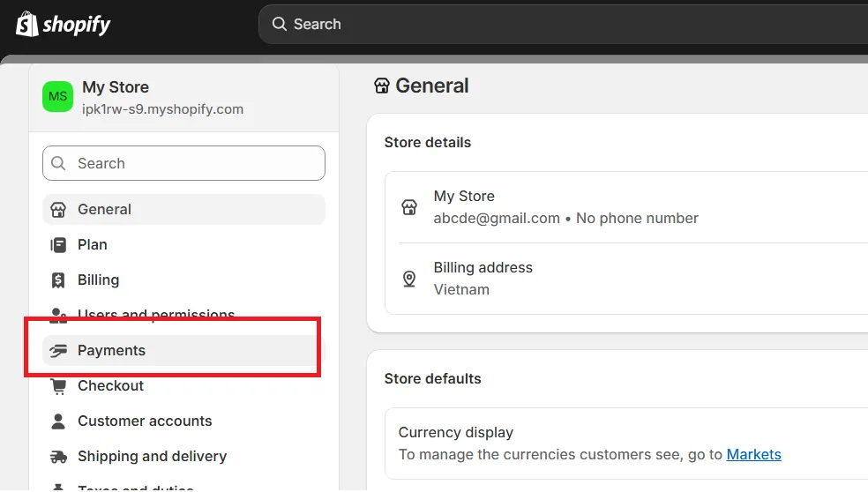Viewport: 868px width, 492px height.
Task: Click the My Store name in sidebar header
Action: [116, 87]
